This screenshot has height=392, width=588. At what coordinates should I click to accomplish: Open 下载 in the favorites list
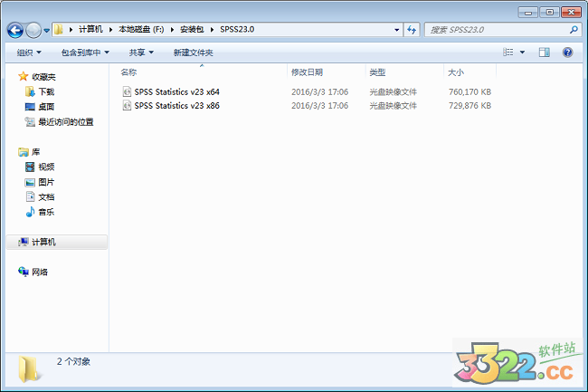[46, 92]
